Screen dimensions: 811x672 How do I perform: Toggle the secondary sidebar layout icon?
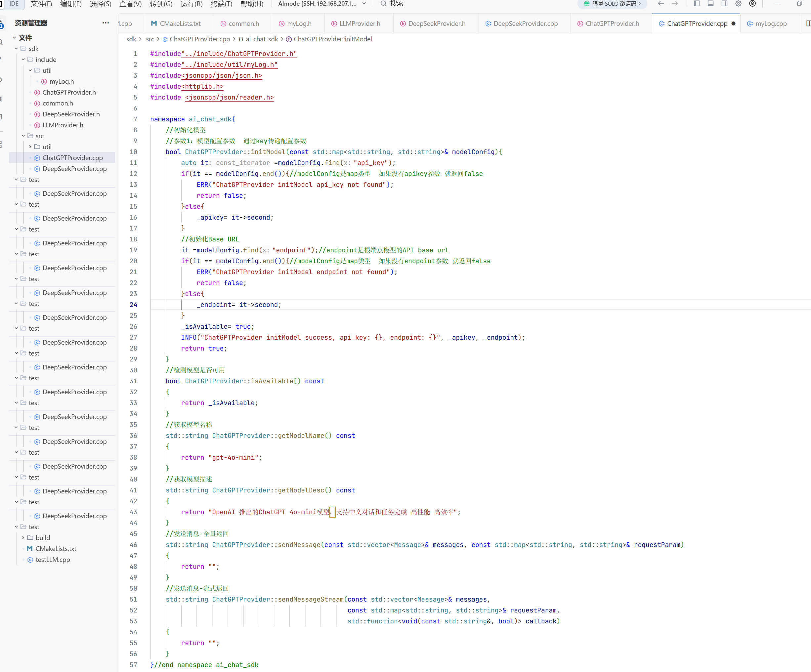[x=724, y=4]
